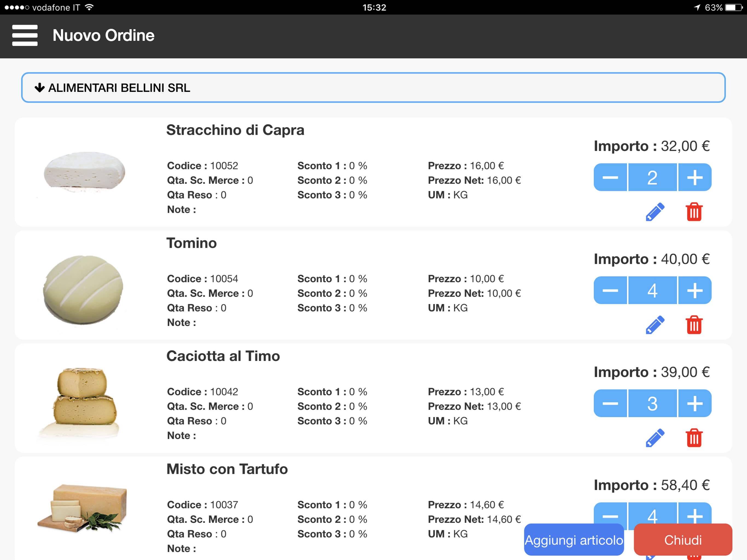This screenshot has height=560, width=747.
Task: Edit Caciotta al Timo with pencil icon
Action: click(x=655, y=438)
